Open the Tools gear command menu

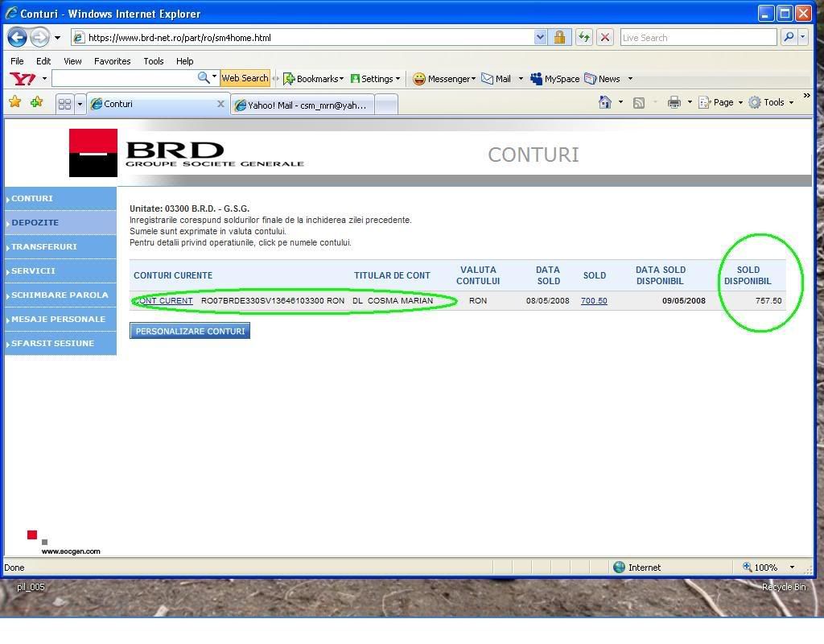click(x=771, y=102)
